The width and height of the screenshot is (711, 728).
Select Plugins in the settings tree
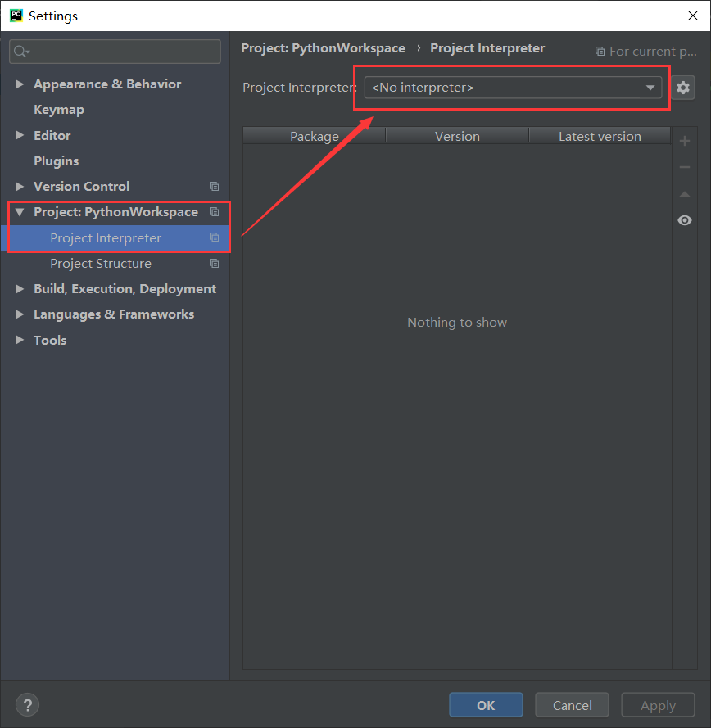pos(57,161)
